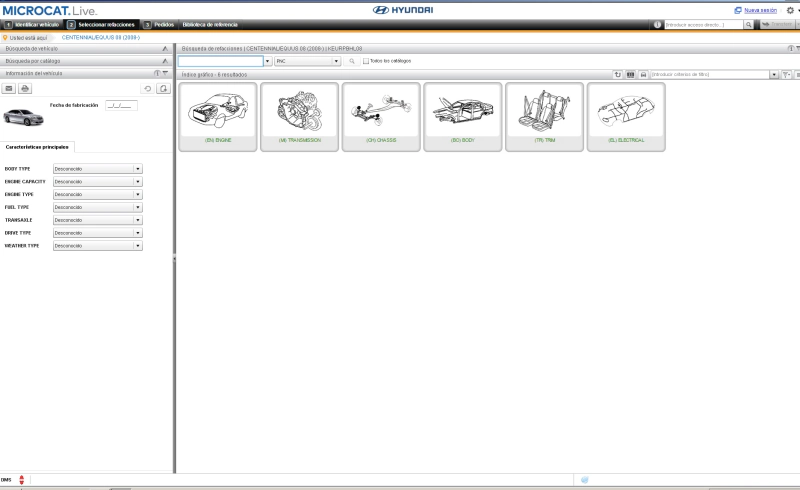800x490 pixels.
Task: Collapse the 'Búsqueda de vehículo' panel
Action: point(164,48)
